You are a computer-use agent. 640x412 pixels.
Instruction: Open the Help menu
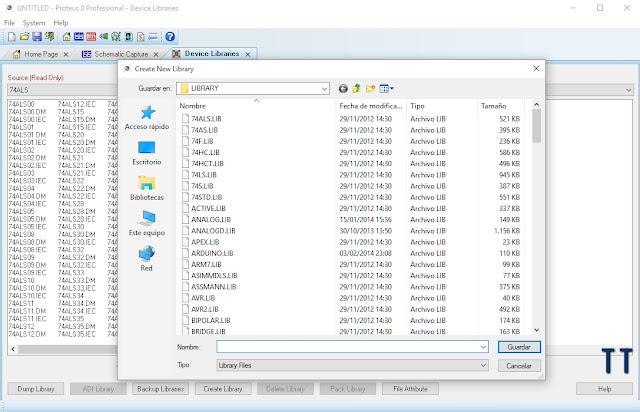point(61,23)
